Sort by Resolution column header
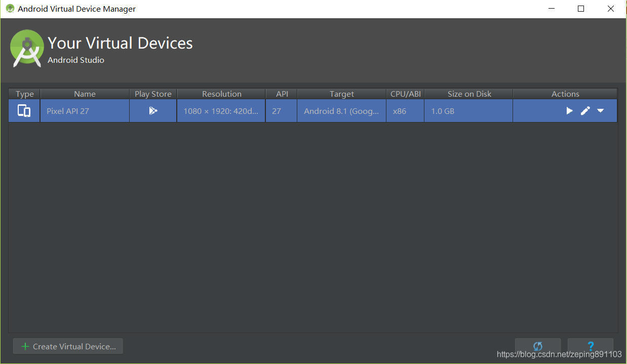 (221, 94)
